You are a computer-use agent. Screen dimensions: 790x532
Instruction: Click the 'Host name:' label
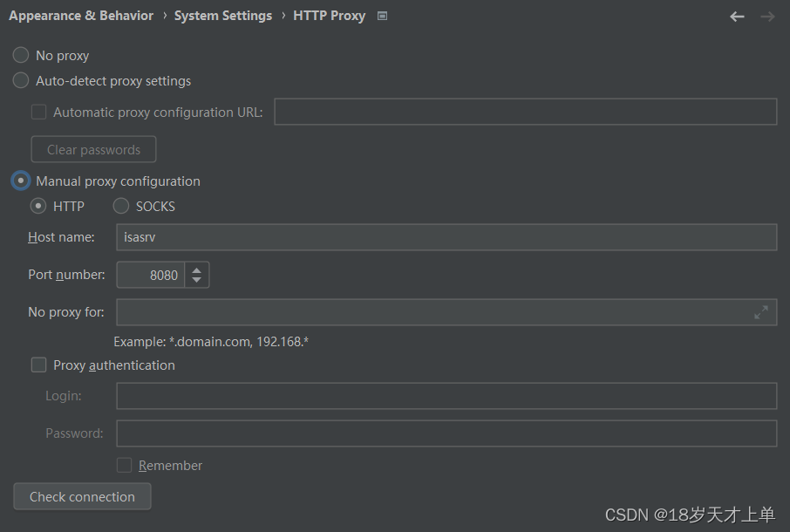61,237
